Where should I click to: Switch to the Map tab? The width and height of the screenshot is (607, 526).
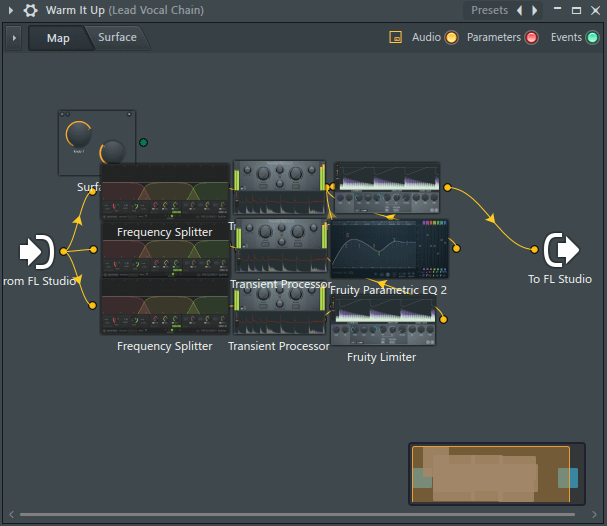pos(58,38)
